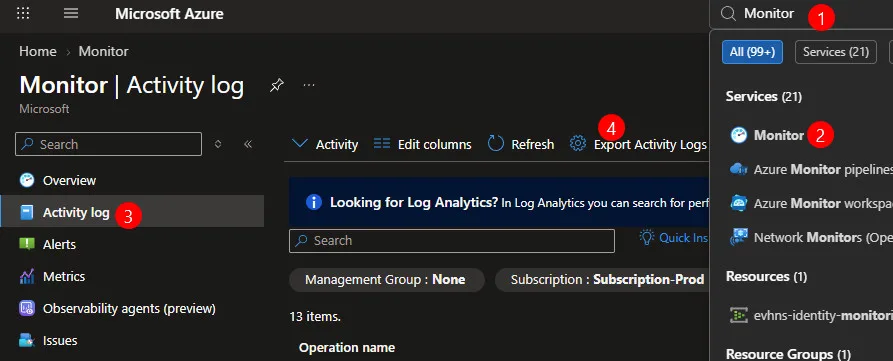This screenshot has height=361, width=893.
Task: Open the Monitor service result
Action: pos(779,135)
